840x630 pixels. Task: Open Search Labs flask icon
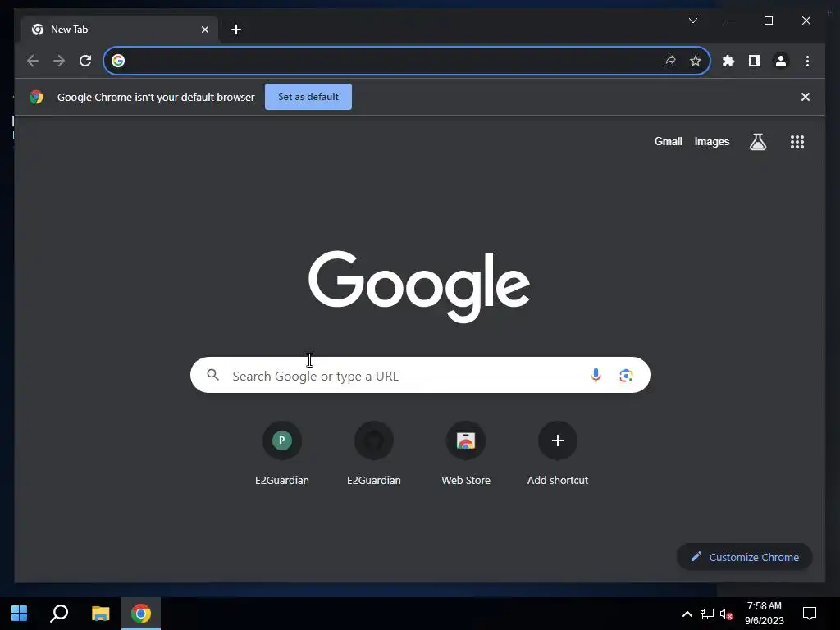coord(757,142)
